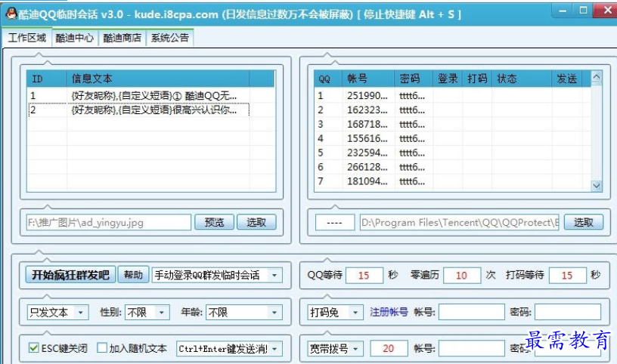The width and height of the screenshot is (617, 364).
Task: Open the 只发文本 dropdown
Action: pos(57,313)
